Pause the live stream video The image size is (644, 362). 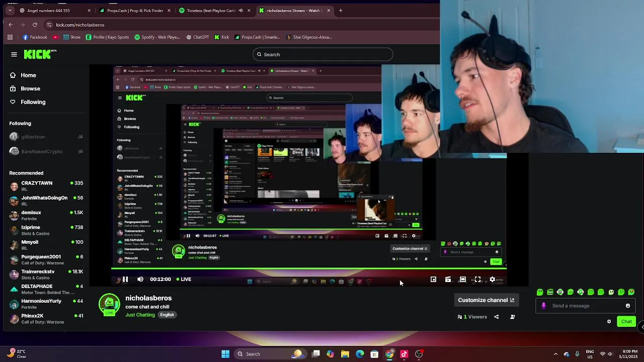pyautogui.click(x=125, y=280)
